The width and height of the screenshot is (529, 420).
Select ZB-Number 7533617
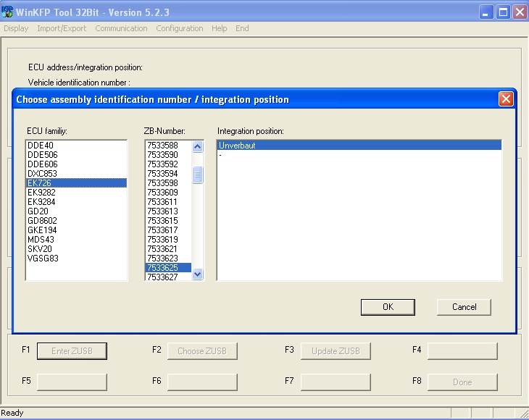(x=168, y=230)
